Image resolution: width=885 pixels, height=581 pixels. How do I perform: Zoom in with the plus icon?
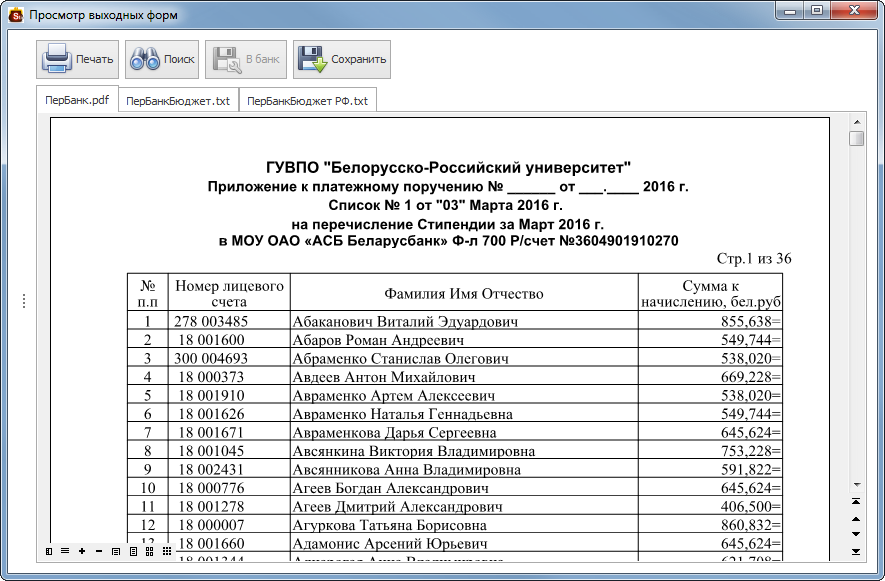(x=82, y=551)
